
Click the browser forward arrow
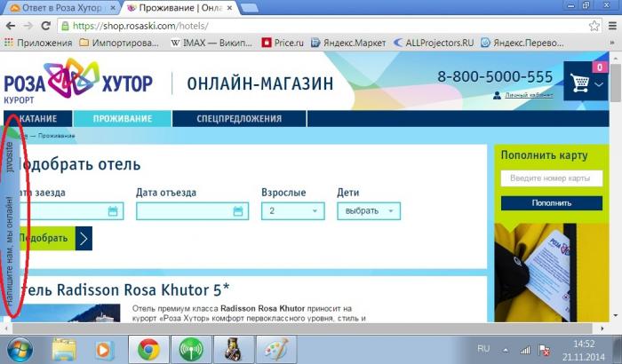(x=28, y=26)
